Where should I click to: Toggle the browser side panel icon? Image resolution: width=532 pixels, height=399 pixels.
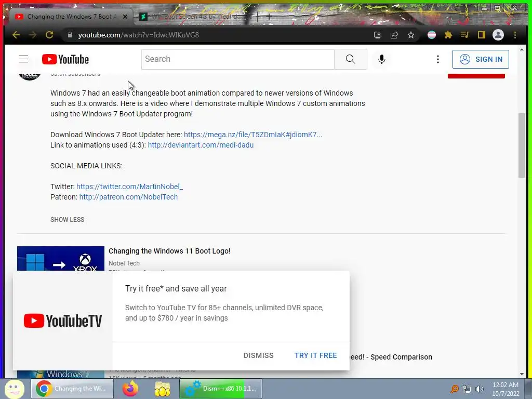tap(482, 35)
